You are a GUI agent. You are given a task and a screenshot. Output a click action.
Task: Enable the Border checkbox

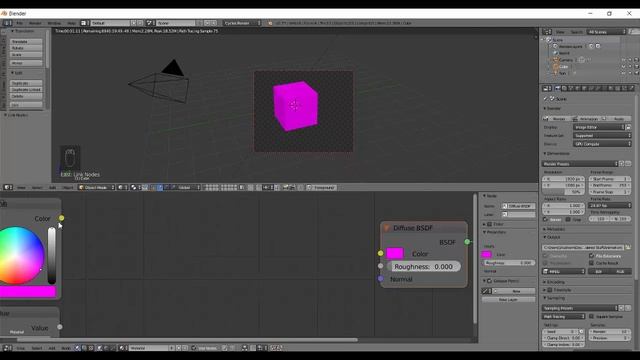tap(546, 219)
